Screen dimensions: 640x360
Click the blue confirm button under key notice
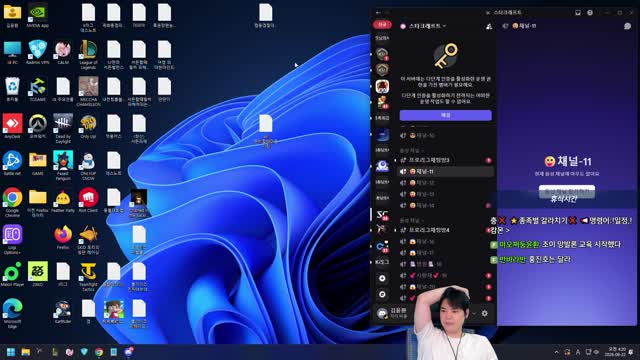coord(446,115)
